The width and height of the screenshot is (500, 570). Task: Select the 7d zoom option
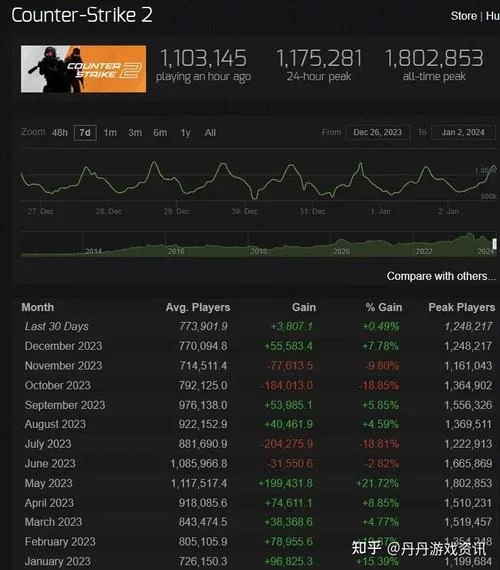(85, 133)
